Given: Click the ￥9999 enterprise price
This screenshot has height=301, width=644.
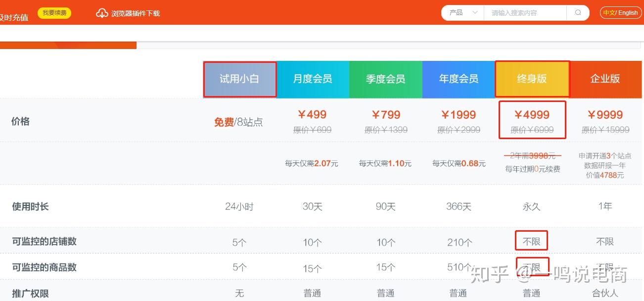Looking at the screenshot, I should [605, 115].
